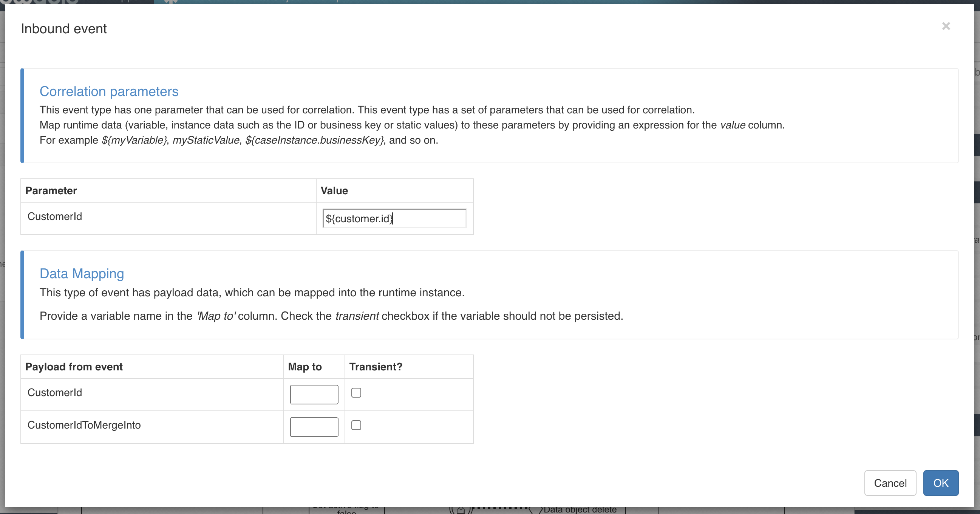The height and width of the screenshot is (514, 980).
Task: Click the Value column header
Action: pos(334,190)
